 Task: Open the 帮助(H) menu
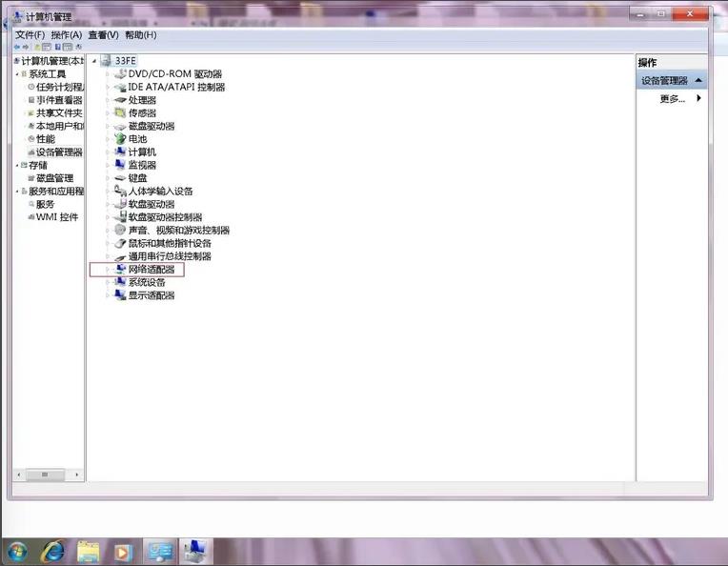pos(141,35)
